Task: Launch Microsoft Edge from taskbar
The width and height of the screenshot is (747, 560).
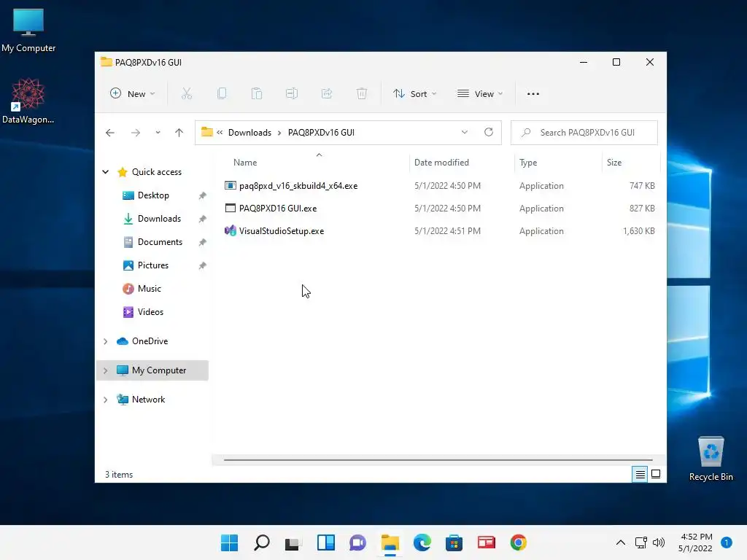Action: tap(422, 542)
